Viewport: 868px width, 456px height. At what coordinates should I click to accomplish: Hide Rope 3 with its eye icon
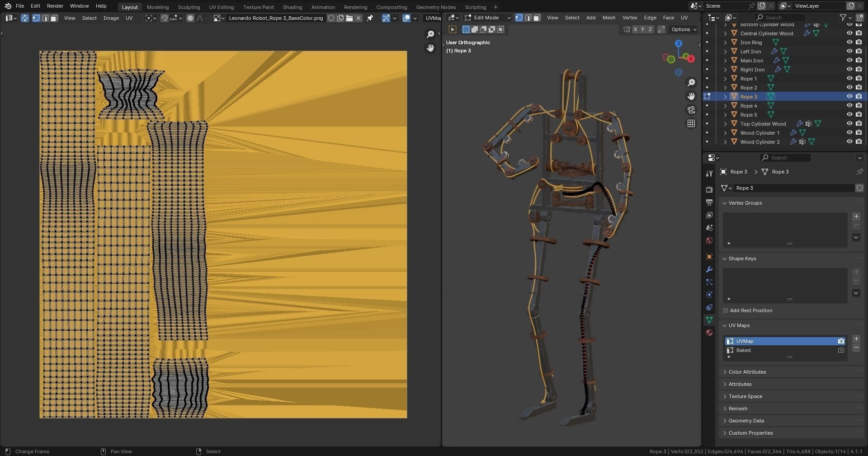click(849, 96)
